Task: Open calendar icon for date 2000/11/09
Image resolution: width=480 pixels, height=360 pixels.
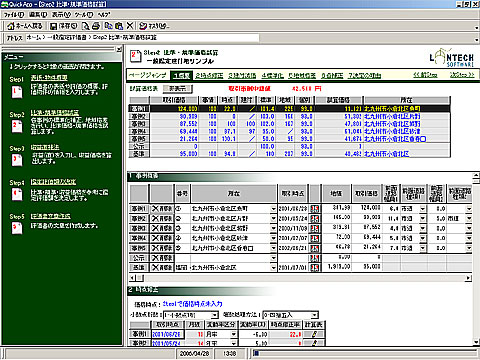Action: pyautogui.click(x=315, y=229)
